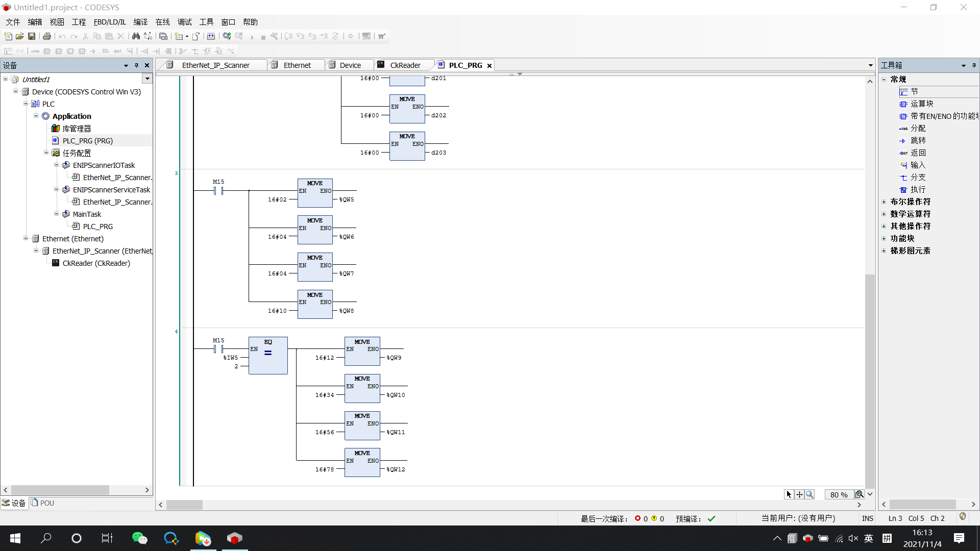The image size is (980, 551).
Task: Open the Untitled1 project dropdown arrow
Action: 148,79
